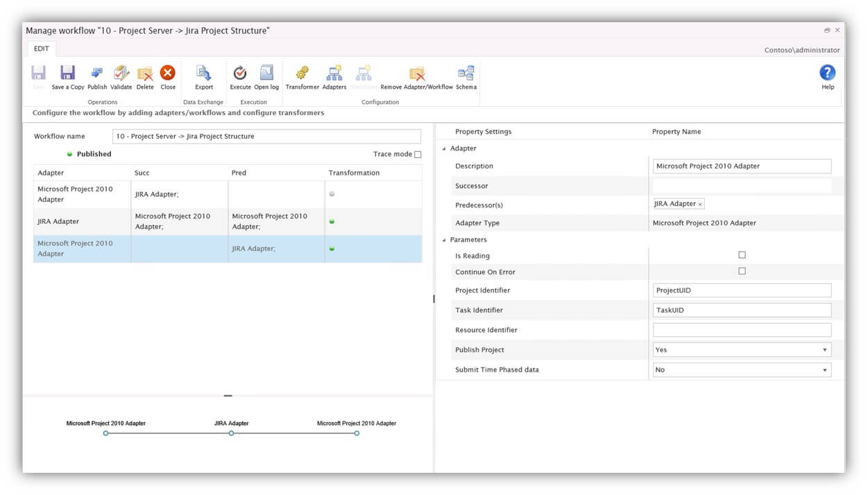Click the red Close icon in Operations
The height and width of the screenshot is (495, 868).
168,73
